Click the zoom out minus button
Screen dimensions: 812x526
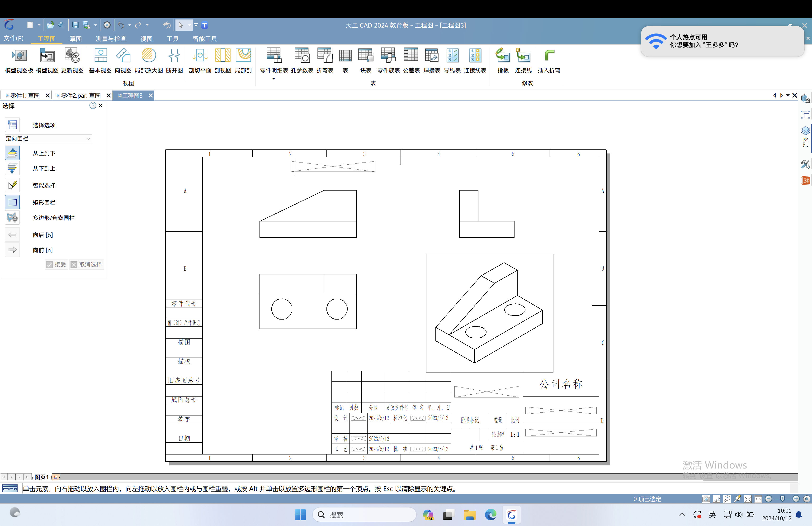[769, 499]
